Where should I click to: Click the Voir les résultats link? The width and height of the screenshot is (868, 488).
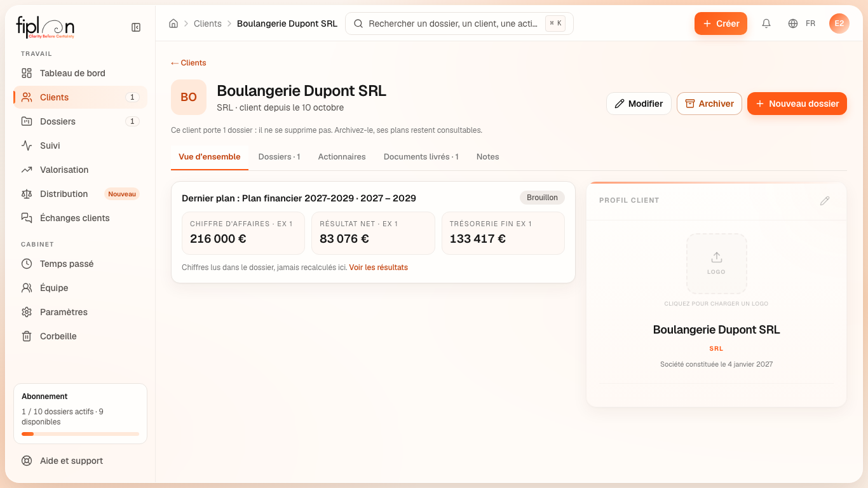click(378, 268)
